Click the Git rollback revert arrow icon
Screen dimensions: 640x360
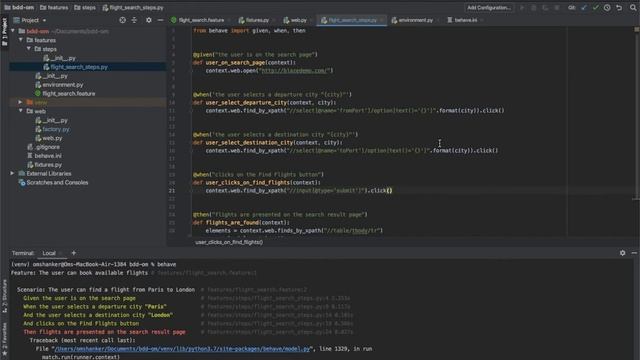(x=619, y=8)
